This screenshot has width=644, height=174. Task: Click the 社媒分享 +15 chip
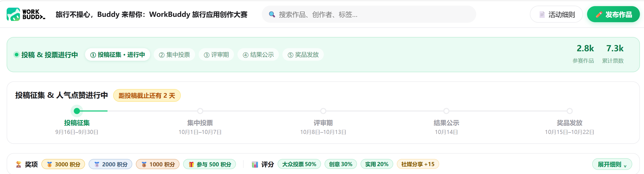(418, 164)
